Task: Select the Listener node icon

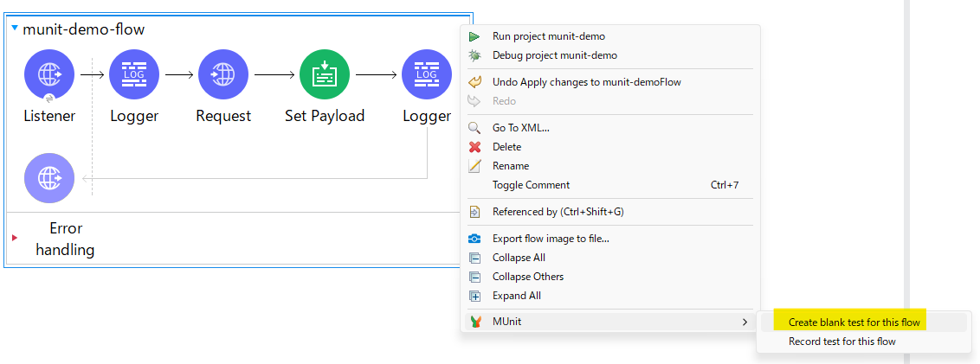Action: (48, 75)
